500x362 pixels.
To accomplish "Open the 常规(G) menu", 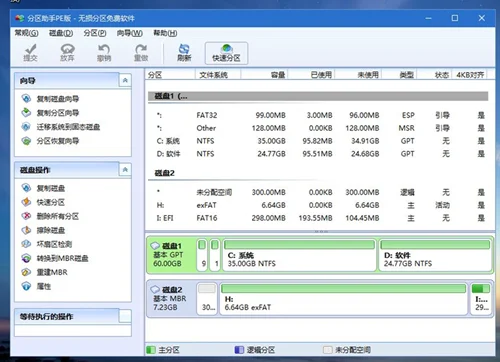I will pos(26,33).
